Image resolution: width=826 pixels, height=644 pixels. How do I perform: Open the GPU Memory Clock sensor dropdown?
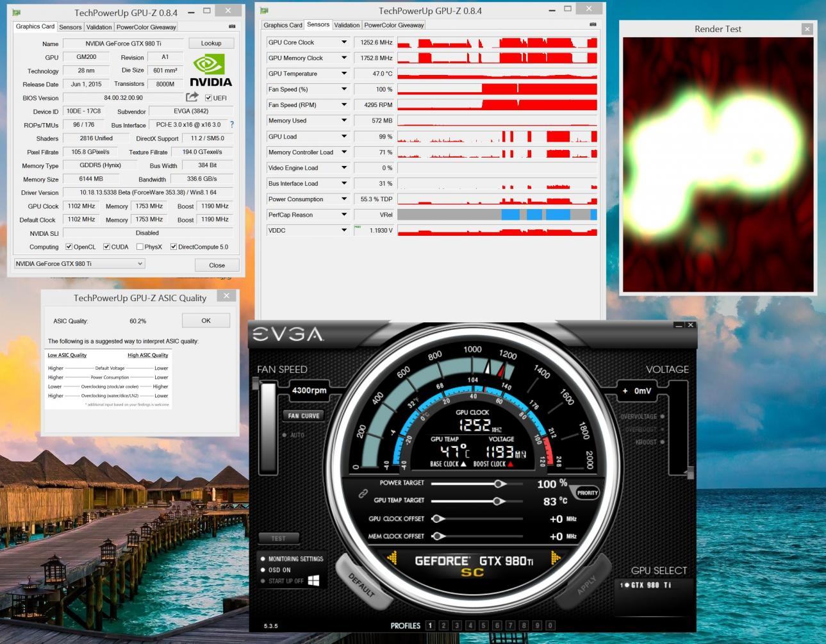(x=344, y=58)
